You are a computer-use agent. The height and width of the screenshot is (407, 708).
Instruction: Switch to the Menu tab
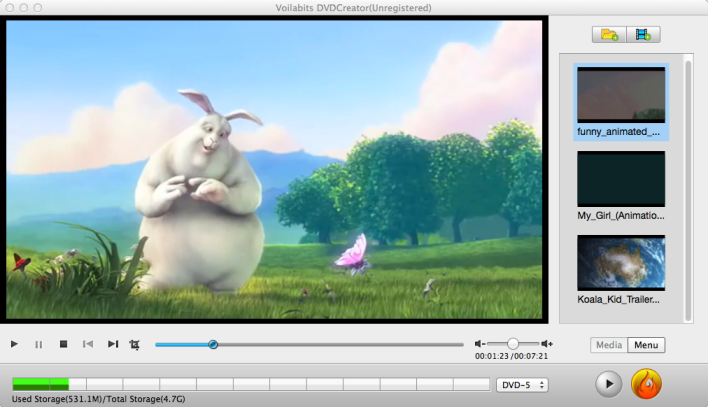[x=646, y=345]
